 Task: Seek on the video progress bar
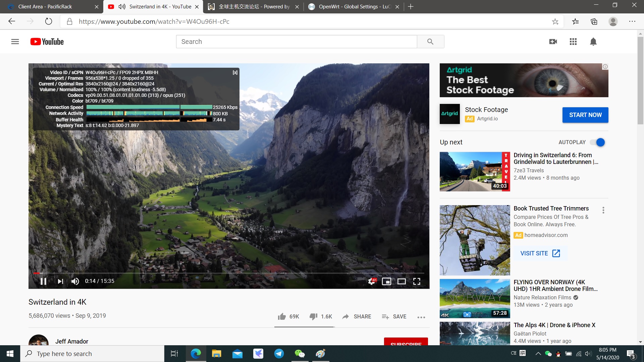click(229, 273)
